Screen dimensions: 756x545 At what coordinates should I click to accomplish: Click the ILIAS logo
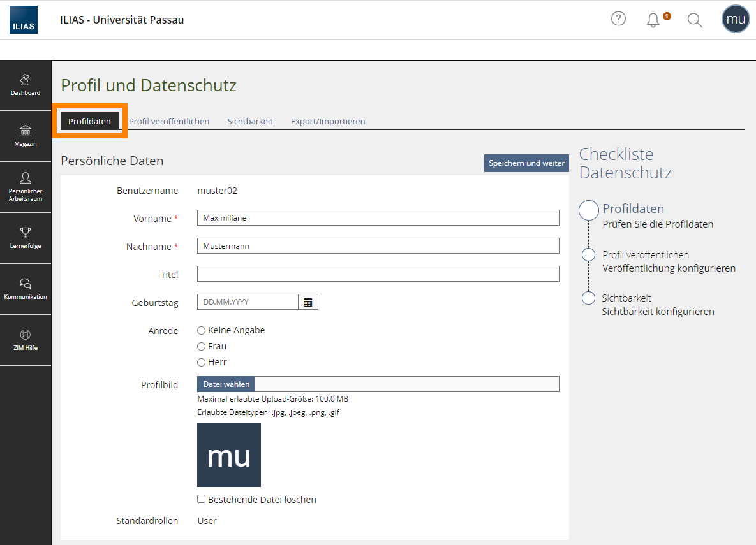24,20
